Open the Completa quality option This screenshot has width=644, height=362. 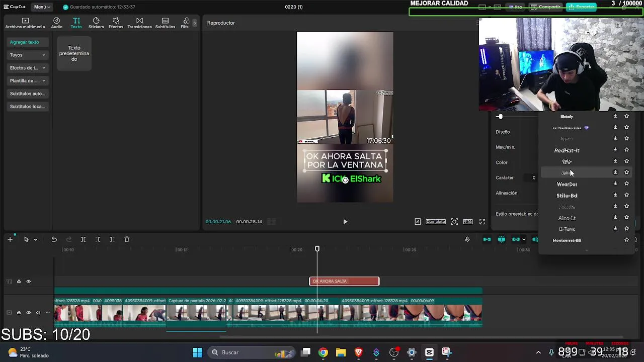tap(436, 222)
